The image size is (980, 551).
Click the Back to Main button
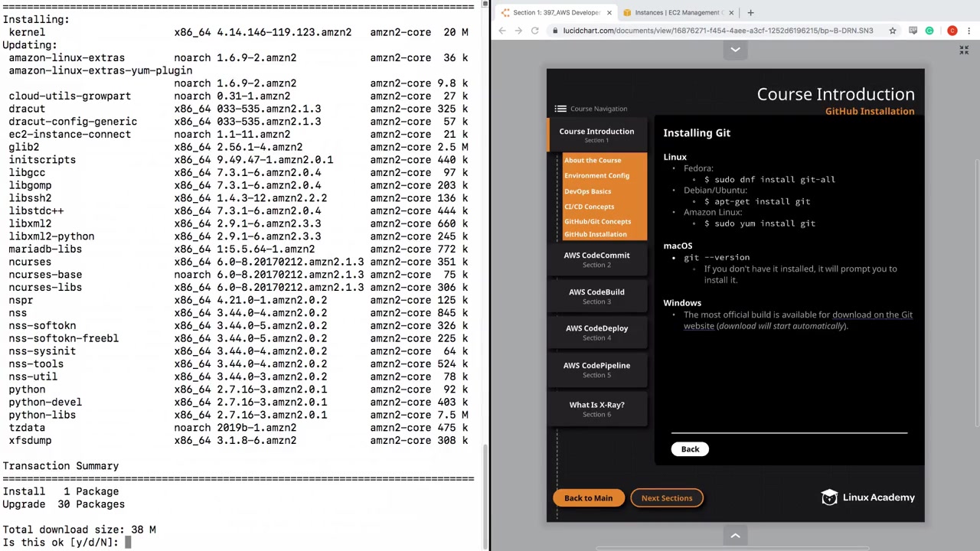tap(588, 498)
